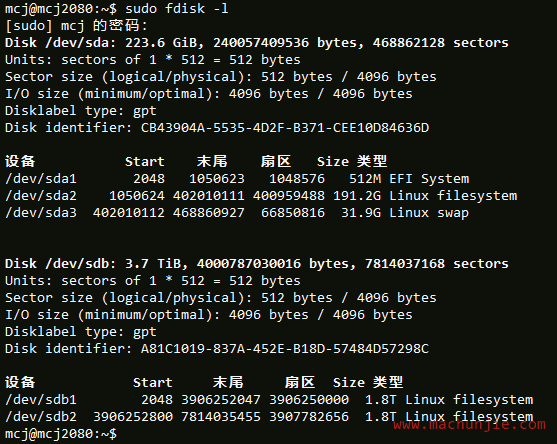Click /dev/sdb2 device entry
557x444 pixels.
pyautogui.click(x=41, y=417)
